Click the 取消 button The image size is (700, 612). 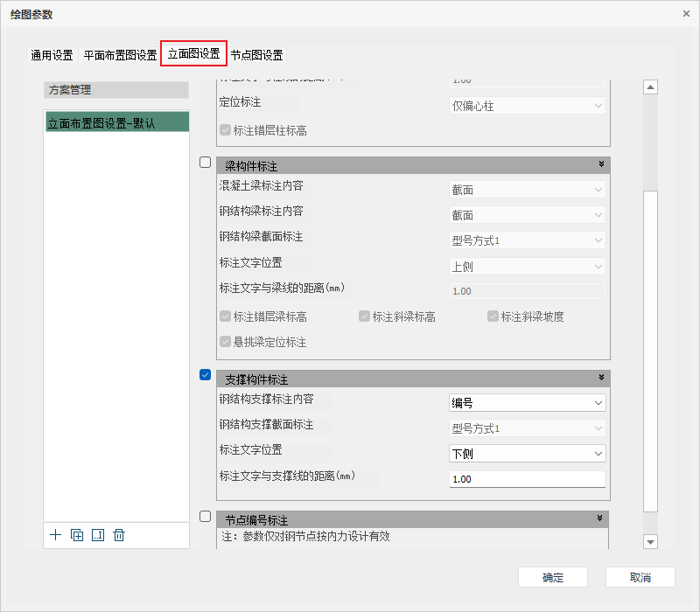pos(640,578)
